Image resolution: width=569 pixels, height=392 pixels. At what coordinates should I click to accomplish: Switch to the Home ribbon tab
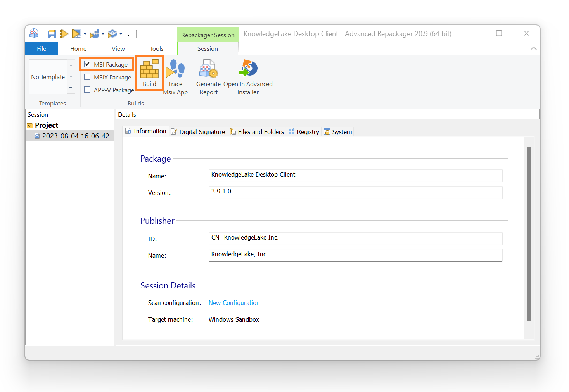coord(78,48)
